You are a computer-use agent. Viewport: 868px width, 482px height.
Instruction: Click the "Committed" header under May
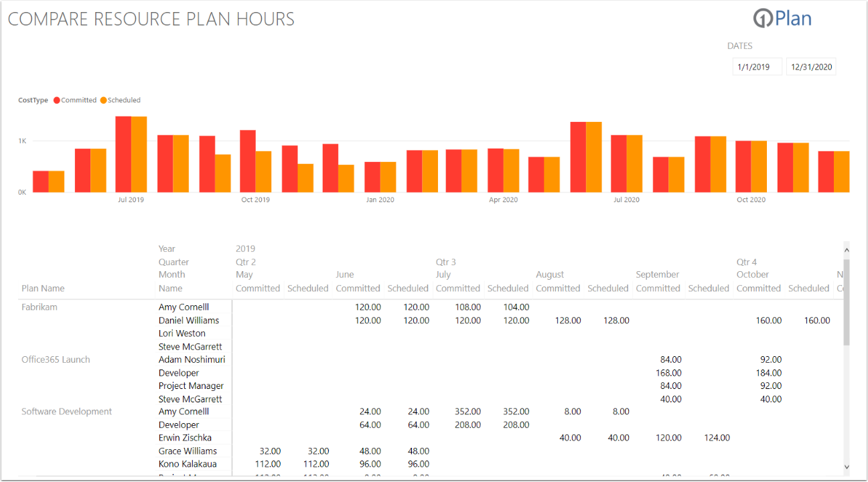(x=258, y=289)
